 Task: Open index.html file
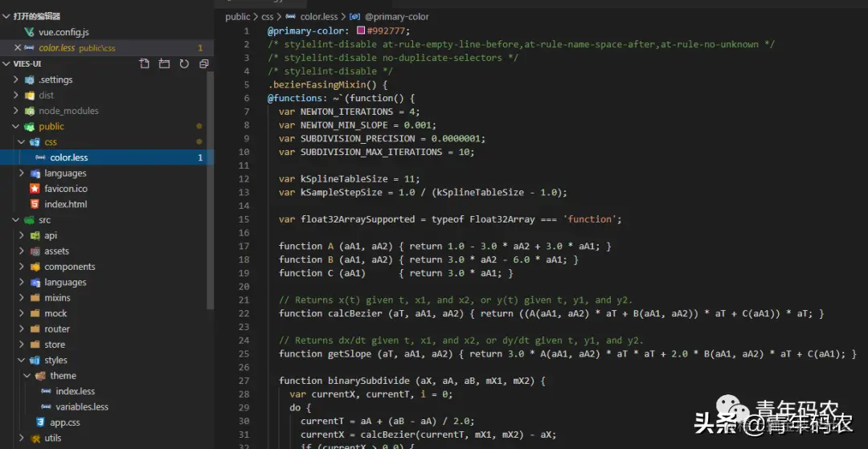pos(66,204)
